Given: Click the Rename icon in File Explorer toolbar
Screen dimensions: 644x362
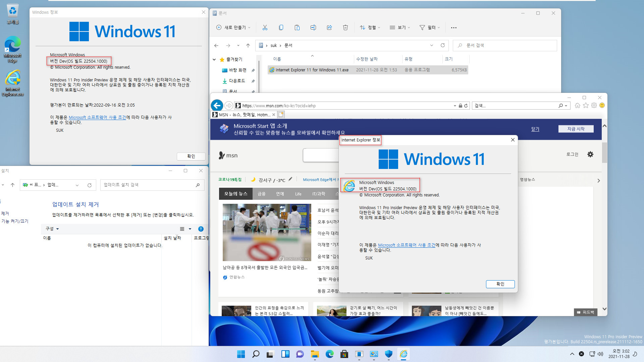Looking at the screenshot, I should point(313,27).
